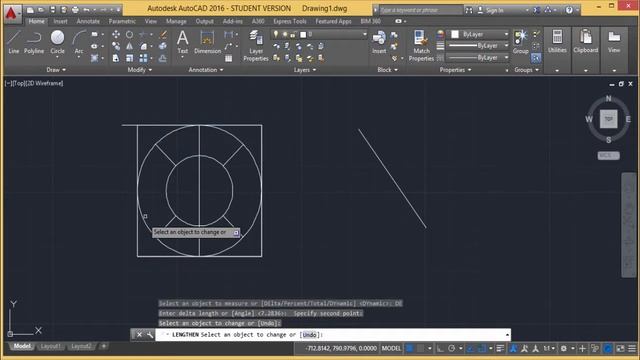
Task: Toggle snap mode in status bar
Action: tap(421, 348)
